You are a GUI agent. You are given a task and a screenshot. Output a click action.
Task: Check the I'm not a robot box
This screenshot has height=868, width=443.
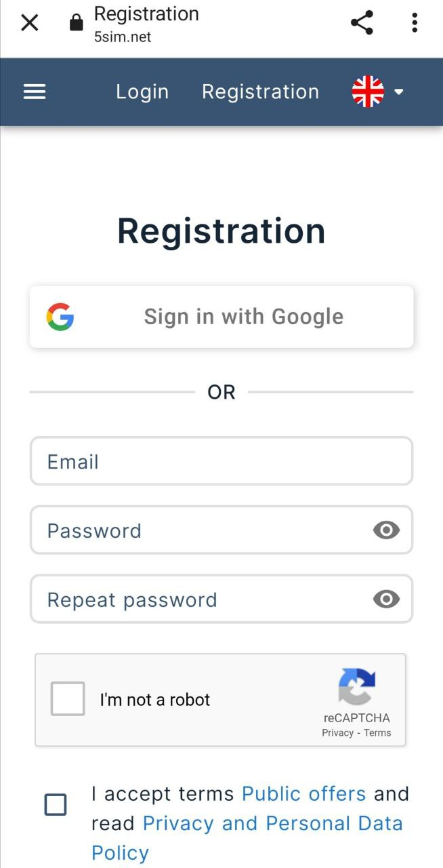point(68,699)
